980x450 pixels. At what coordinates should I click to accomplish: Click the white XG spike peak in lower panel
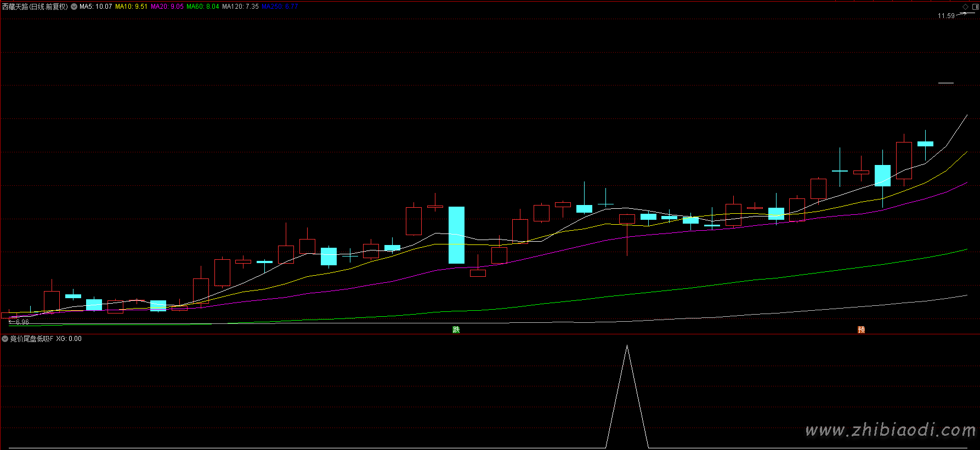[627, 346]
